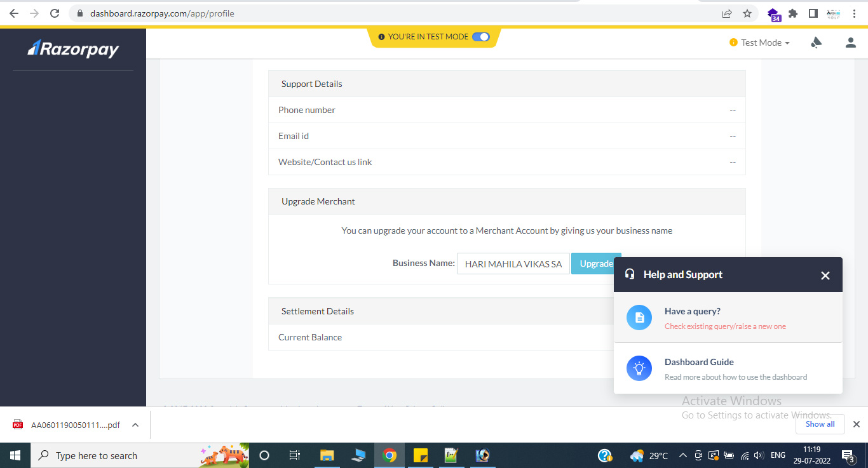Viewport: 868px width, 468px height.
Task: Open the announcements megaphone icon
Action: (817, 43)
